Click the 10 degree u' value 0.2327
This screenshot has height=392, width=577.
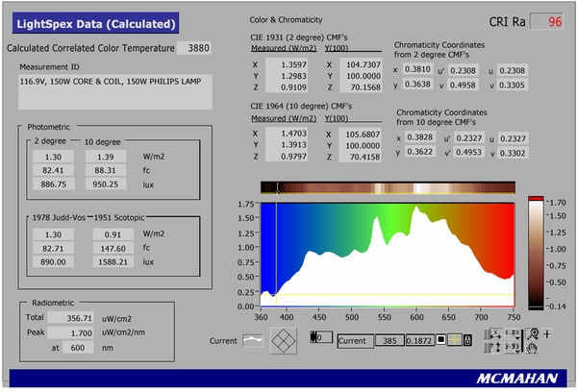469,138
